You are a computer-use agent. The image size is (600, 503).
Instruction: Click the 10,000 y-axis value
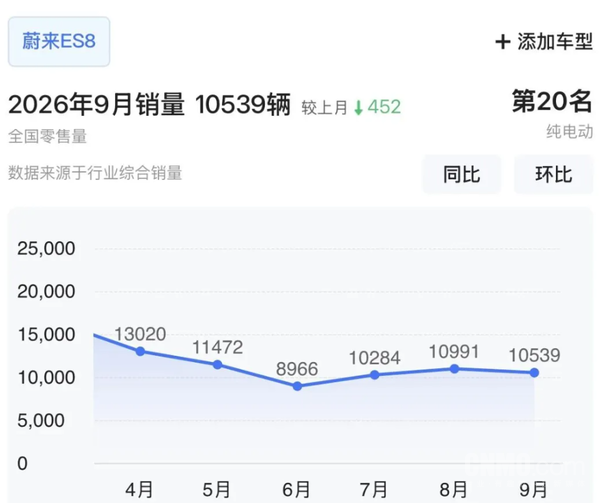point(46,378)
